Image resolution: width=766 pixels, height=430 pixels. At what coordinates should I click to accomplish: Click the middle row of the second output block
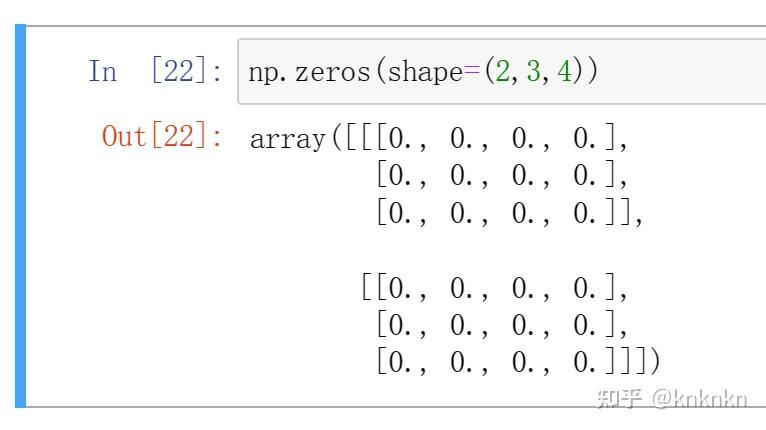(502, 325)
